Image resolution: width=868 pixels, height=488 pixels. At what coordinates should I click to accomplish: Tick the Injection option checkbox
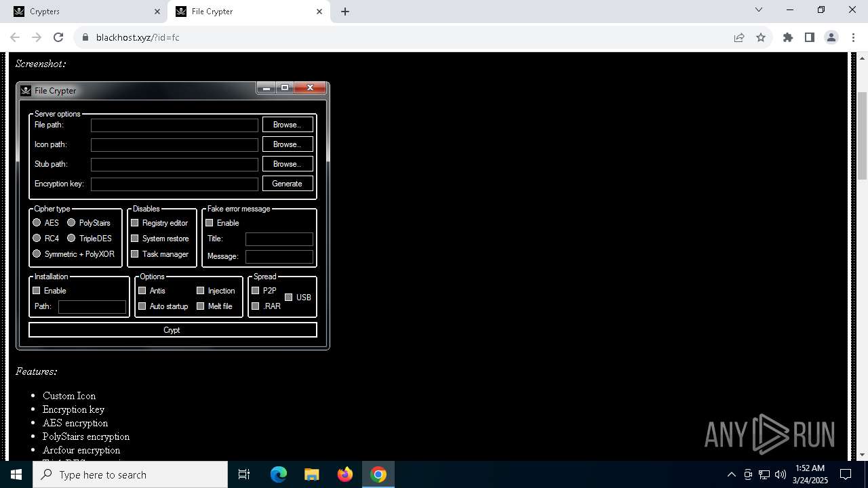coord(201,290)
